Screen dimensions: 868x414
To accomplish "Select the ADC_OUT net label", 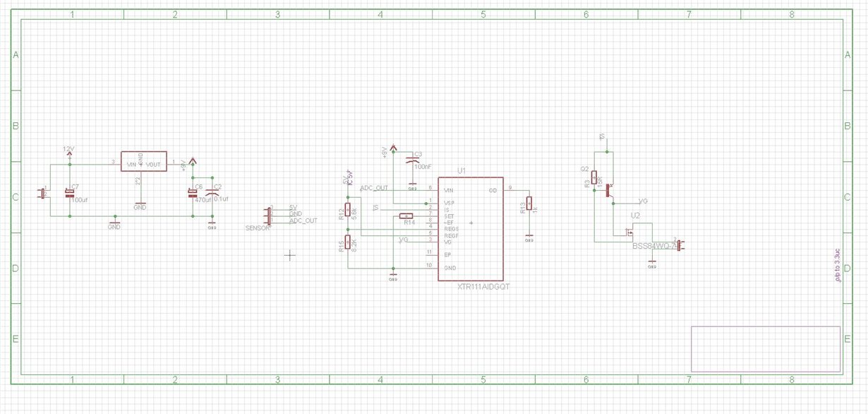I will 374,188.
